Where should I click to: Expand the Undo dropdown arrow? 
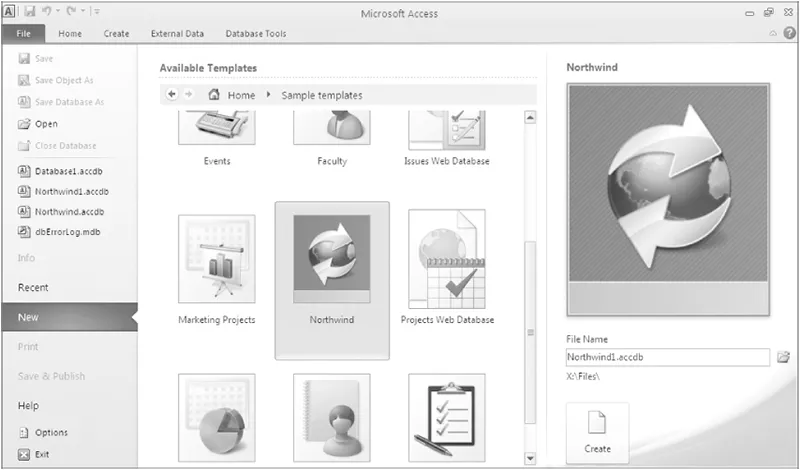pyautogui.click(x=59, y=11)
